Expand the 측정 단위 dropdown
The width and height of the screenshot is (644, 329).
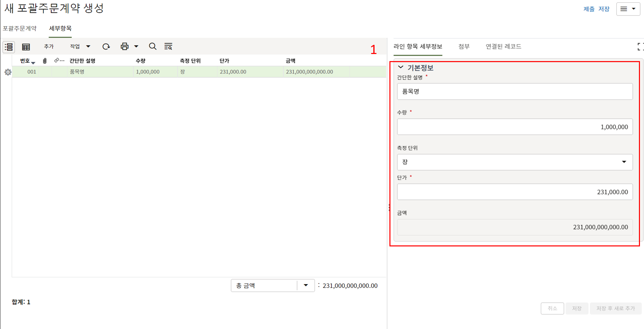pyautogui.click(x=624, y=162)
